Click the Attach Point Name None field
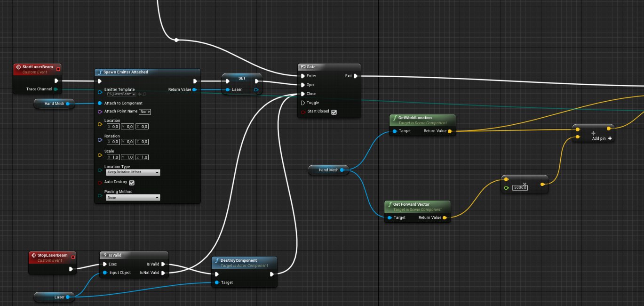Viewport: 644px width, 306px height. pos(145,112)
